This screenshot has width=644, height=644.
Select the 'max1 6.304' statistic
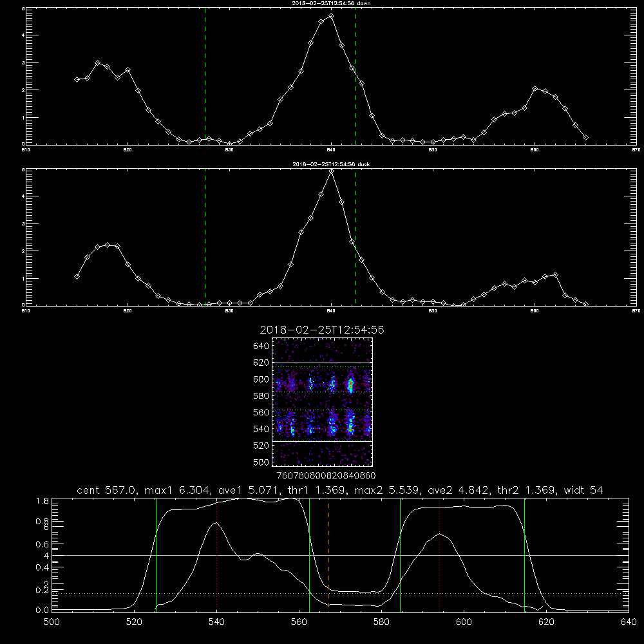(x=178, y=490)
